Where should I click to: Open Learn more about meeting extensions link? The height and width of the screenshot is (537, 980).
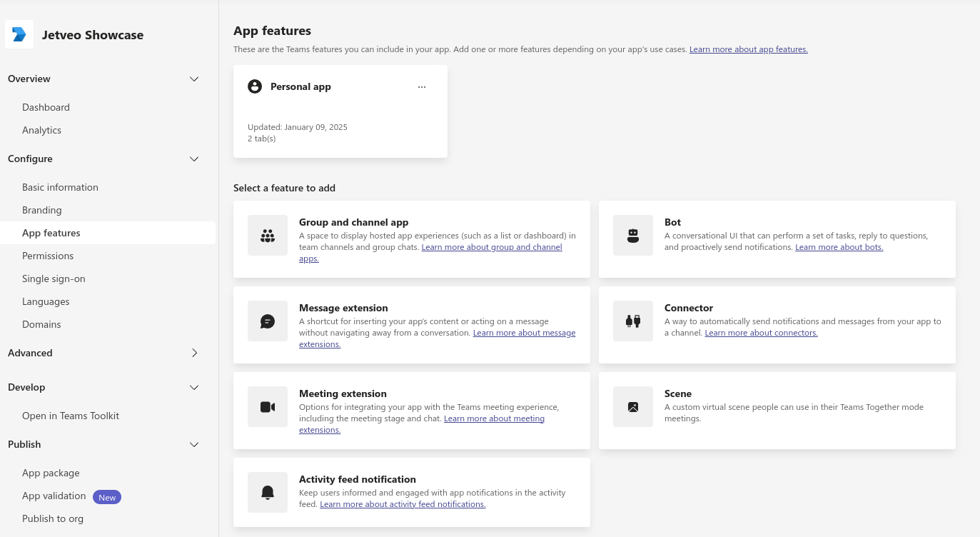click(x=494, y=418)
